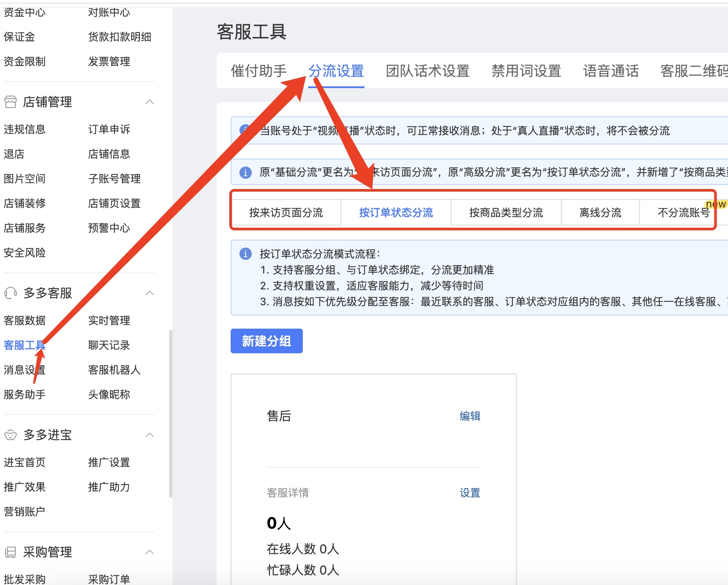Open 图片空间 in the sidebar
Screen dimensions: 728x585
(x=25, y=179)
